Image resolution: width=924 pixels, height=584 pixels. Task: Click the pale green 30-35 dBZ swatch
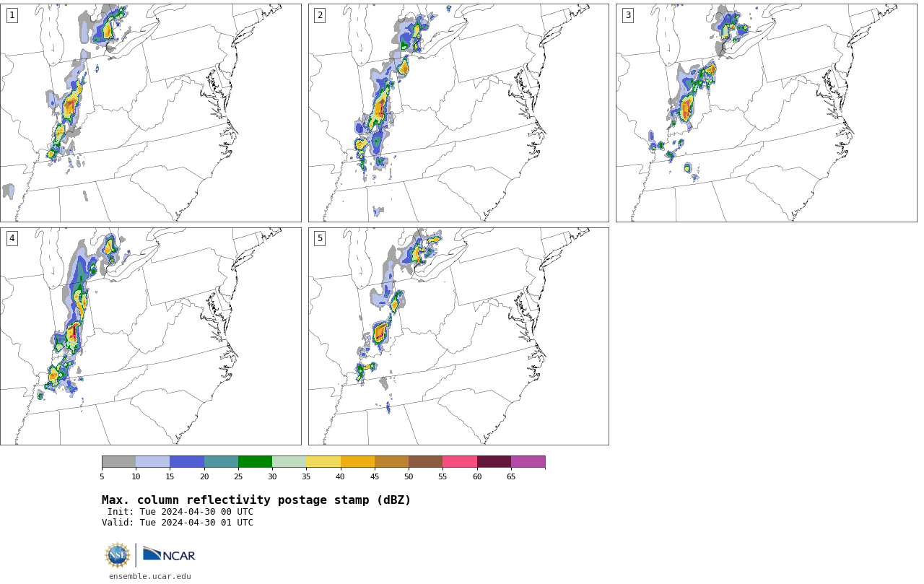point(289,462)
